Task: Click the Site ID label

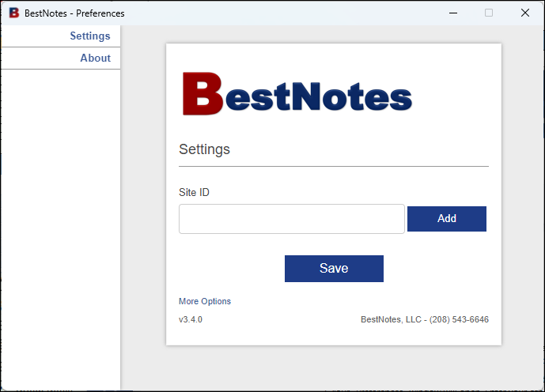Action: (194, 192)
